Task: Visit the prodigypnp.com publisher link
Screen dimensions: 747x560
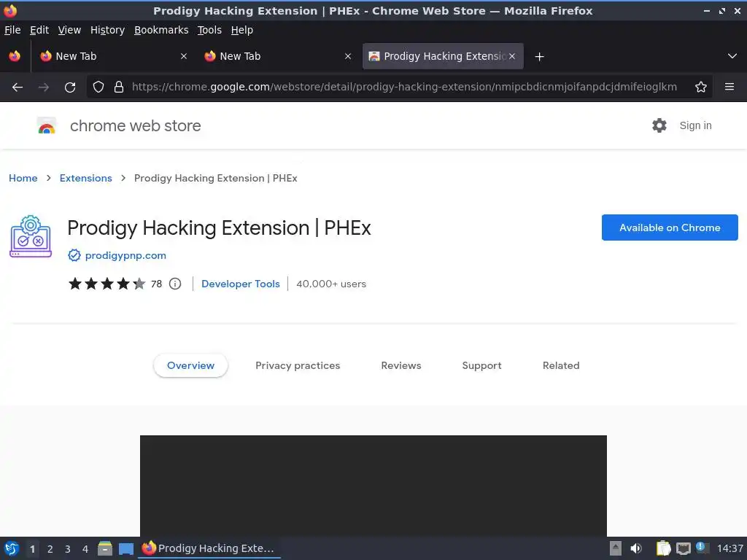Action: click(x=125, y=255)
